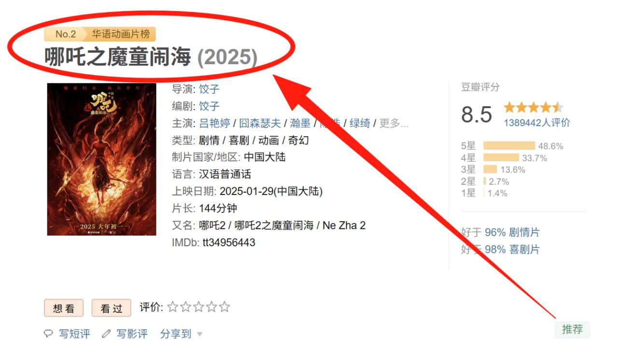Click the rating stars beside score 8.5
Screen dimensions: 618x364
tap(533, 107)
